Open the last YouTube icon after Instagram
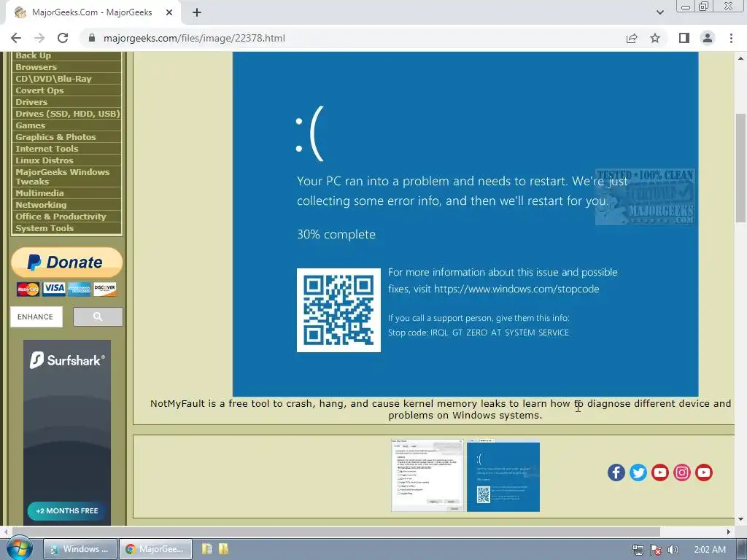747x560 pixels. tap(704, 472)
